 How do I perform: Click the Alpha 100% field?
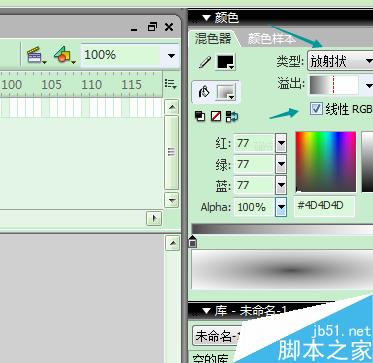pos(254,207)
